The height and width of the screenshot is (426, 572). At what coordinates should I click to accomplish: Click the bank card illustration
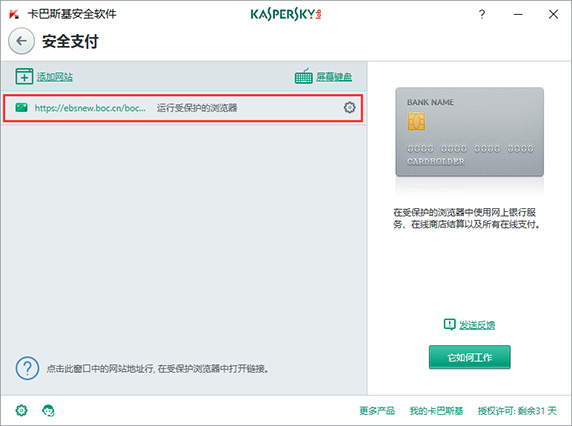tap(469, 132)
